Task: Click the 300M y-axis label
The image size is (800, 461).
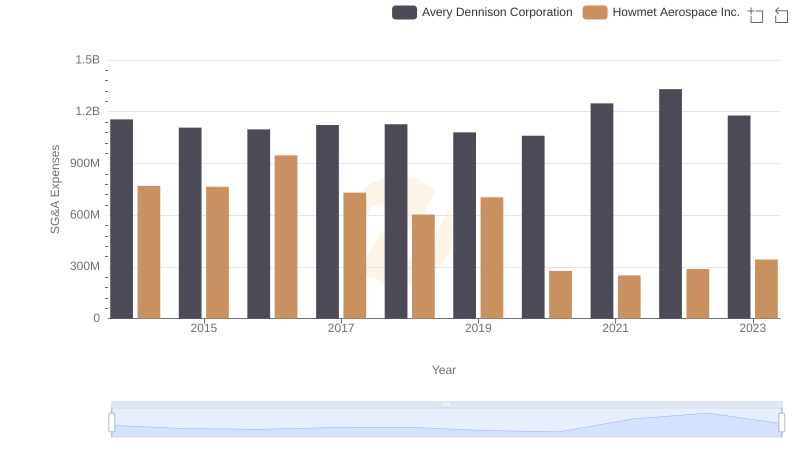Action: coord(85,266)
